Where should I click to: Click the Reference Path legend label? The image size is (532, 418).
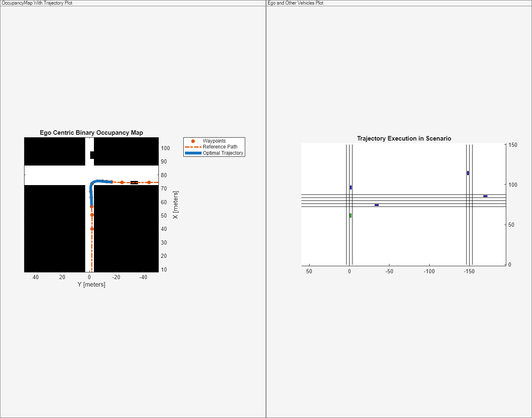click(220, 147)
